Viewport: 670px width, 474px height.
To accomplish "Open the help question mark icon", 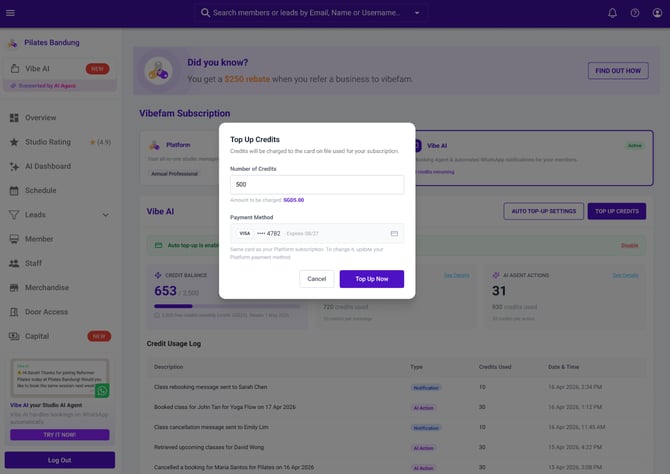I will [635, 13].
